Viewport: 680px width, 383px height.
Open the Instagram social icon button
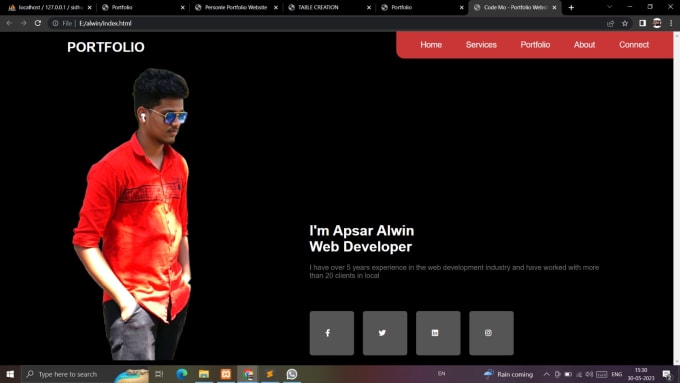(x=491, y=333)
